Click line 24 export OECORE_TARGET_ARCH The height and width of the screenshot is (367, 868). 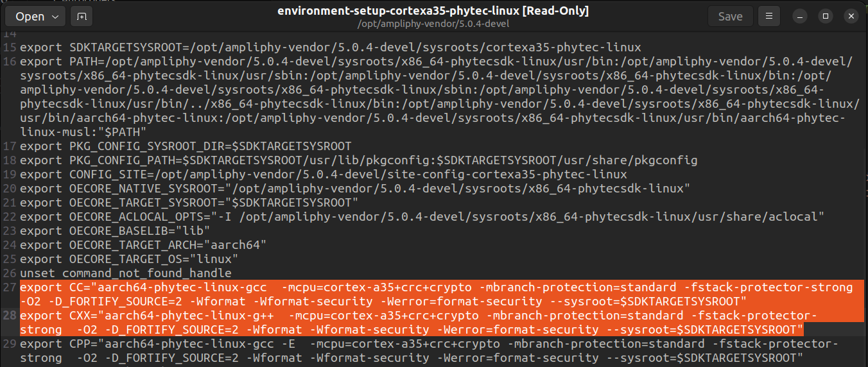[143, 245]
